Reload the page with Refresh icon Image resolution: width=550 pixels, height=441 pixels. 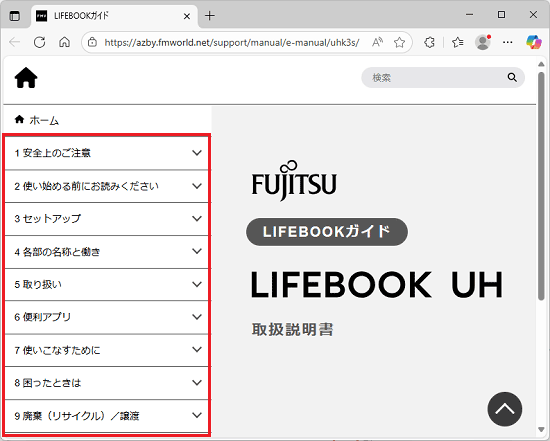coord(40,42)
